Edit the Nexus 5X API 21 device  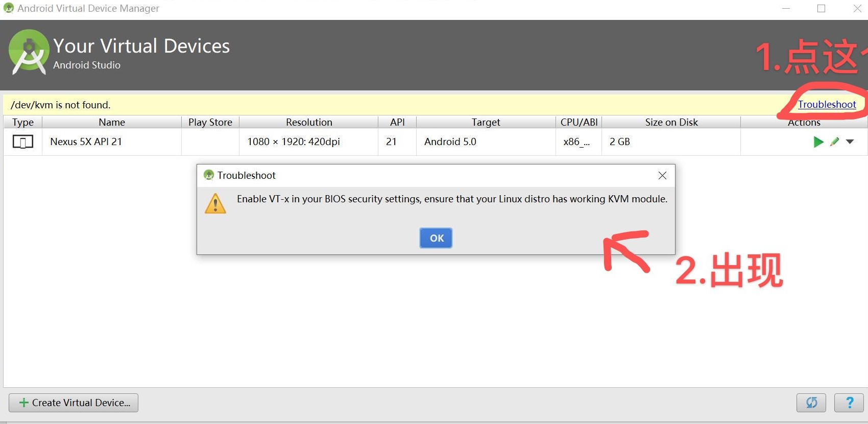click(x=835, y=142)
